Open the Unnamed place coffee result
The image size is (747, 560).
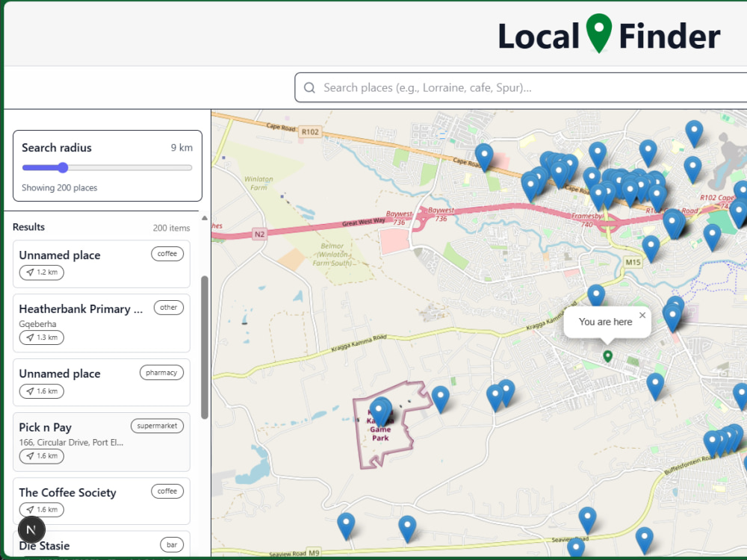tap(102, 264)
